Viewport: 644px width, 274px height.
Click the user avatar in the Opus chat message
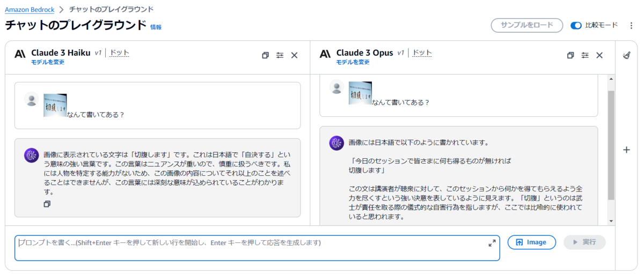pyautogui.click(x=336, y=87)
